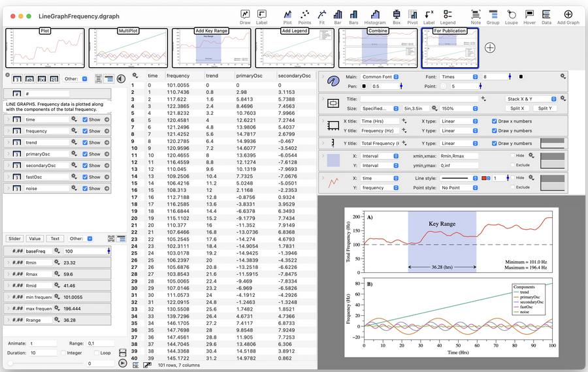Toggle Draw x numbers checkbox
Image resolution: width=588 pixels, height=372 pixels.
[x=495, y=121]
